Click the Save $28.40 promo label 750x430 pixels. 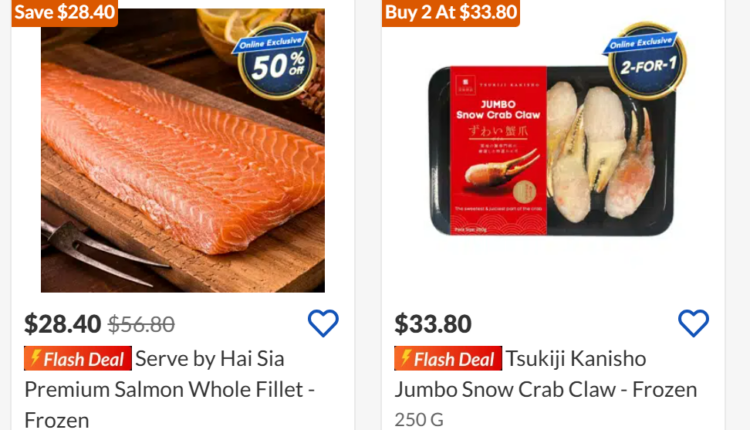65,12
